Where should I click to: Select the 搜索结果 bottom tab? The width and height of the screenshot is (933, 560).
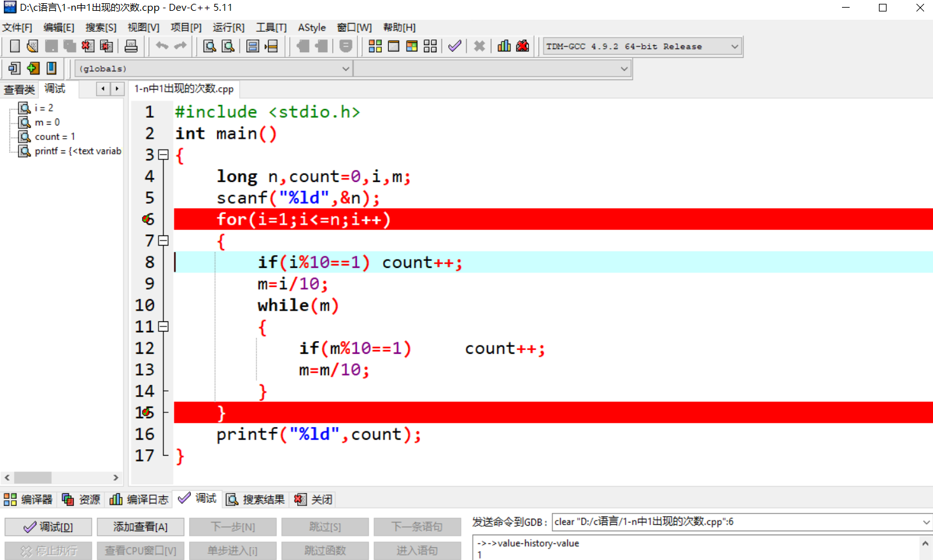pyautogui.click(x=256, y=500)
